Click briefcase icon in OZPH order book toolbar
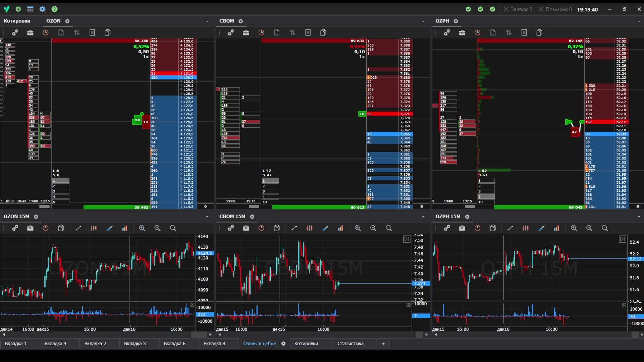 pos(462,33)
